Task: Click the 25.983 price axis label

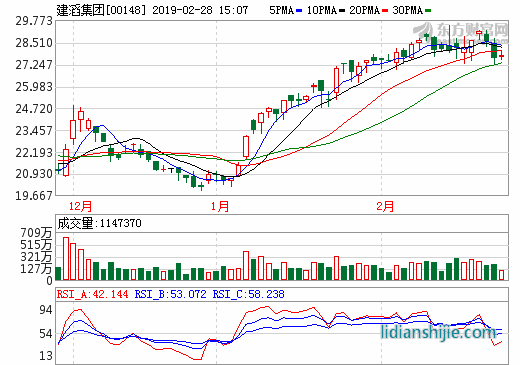Action: [x=34, y=87]
